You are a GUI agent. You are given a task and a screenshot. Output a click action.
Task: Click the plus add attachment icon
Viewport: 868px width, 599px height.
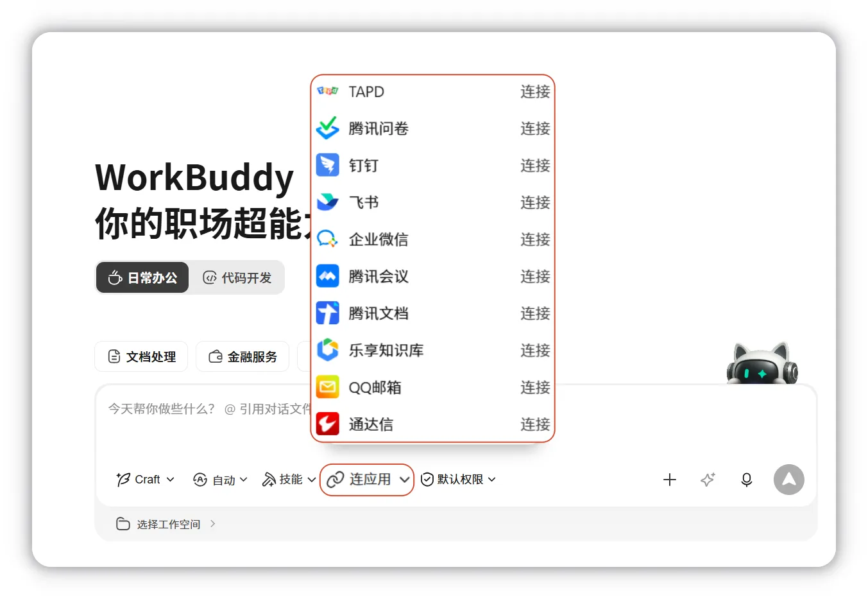point(669,480)
